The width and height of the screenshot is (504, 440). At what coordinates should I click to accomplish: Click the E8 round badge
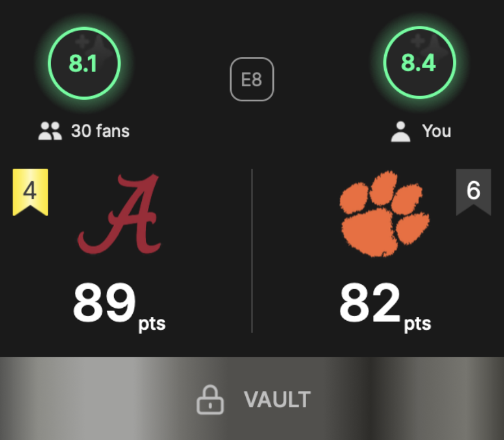252,79
